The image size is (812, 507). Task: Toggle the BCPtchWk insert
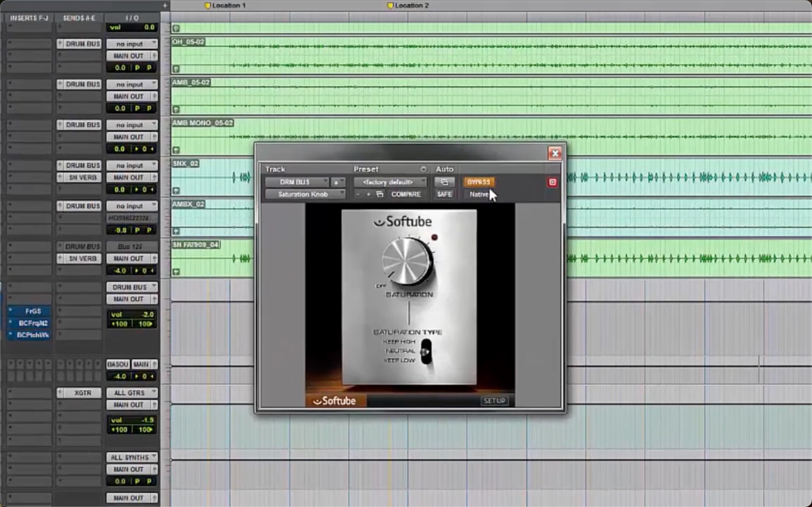[x=30, y=335]
